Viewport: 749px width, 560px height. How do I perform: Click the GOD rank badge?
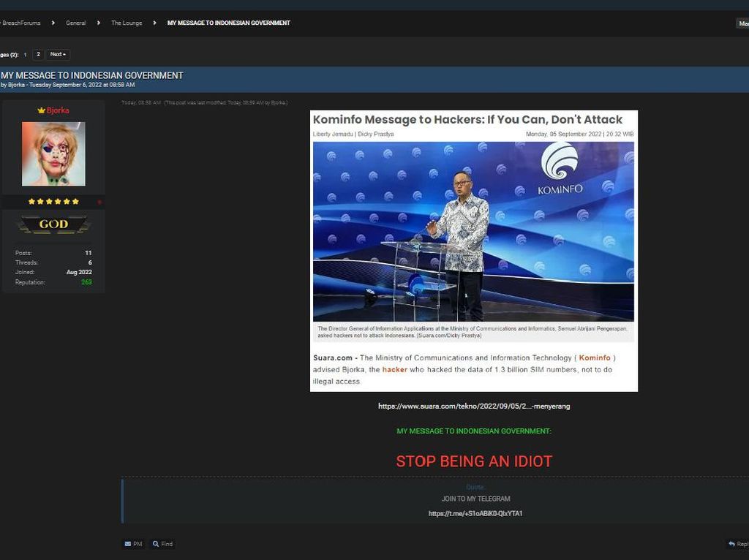point(53,224)
